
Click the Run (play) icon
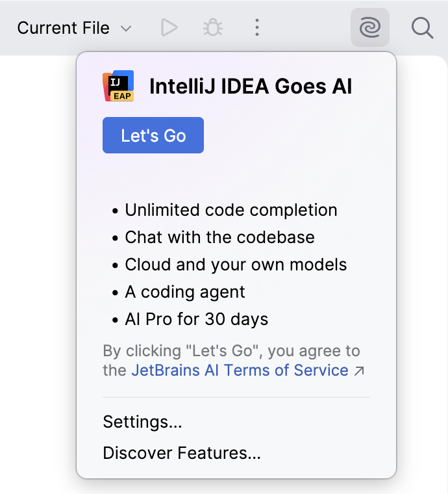coord(169,27)
